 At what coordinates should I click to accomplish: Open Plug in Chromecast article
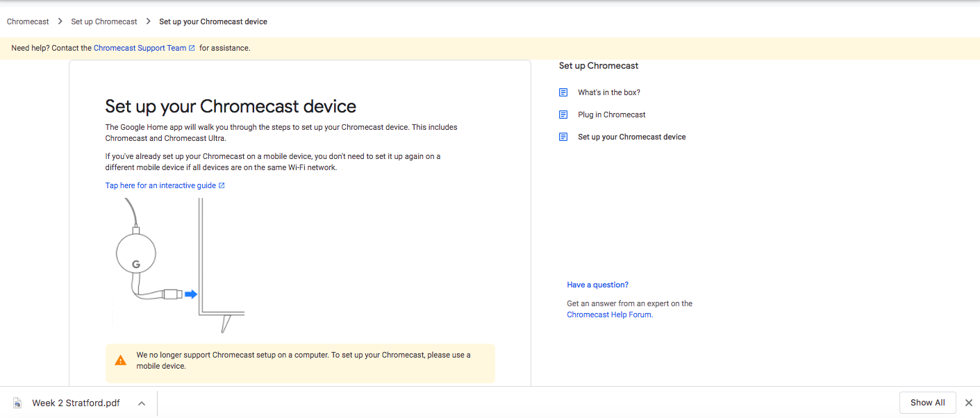tap(612, 115)
